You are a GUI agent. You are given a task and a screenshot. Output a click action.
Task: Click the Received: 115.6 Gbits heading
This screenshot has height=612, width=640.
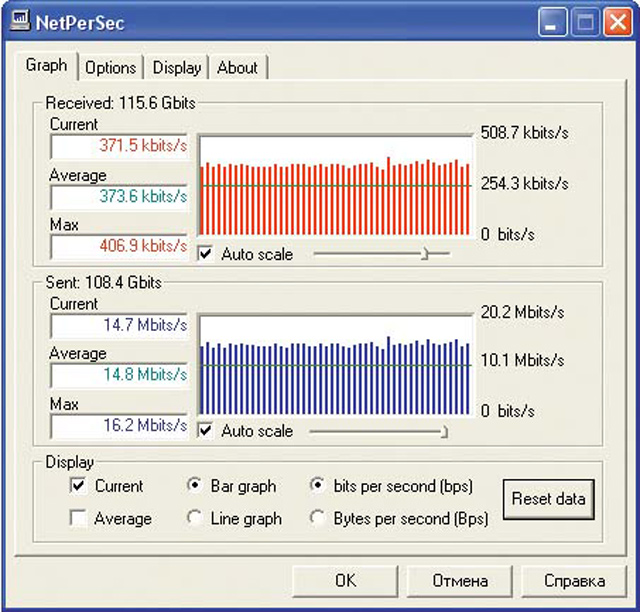pos(121,103)
